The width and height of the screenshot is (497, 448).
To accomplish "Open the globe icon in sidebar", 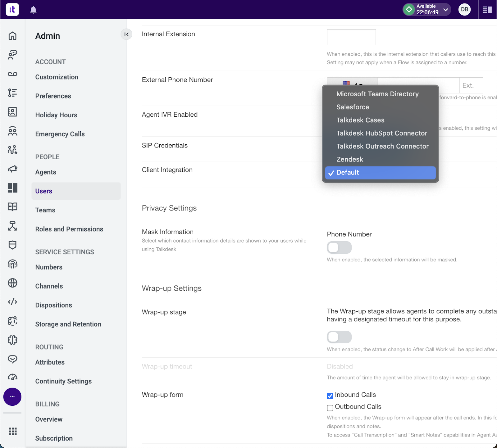I will 12,283.
